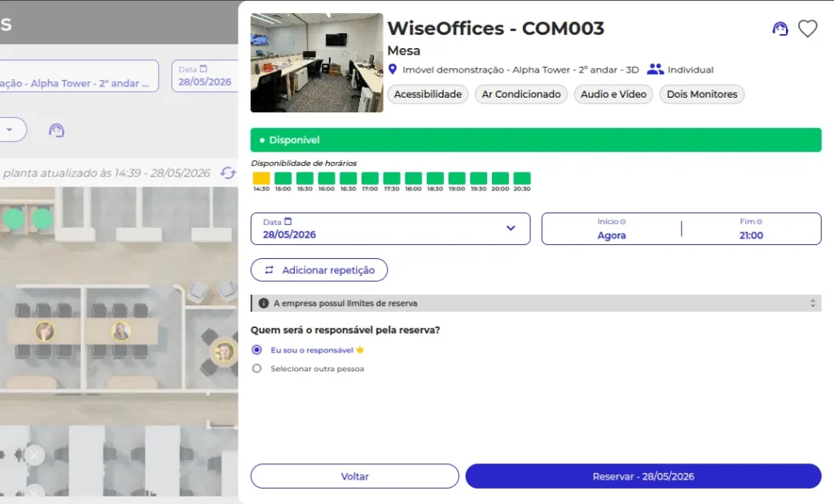This screenshot has width=834, height=504.
Task: Click the round X marker on the floor plan
Action: coord(34,455)
